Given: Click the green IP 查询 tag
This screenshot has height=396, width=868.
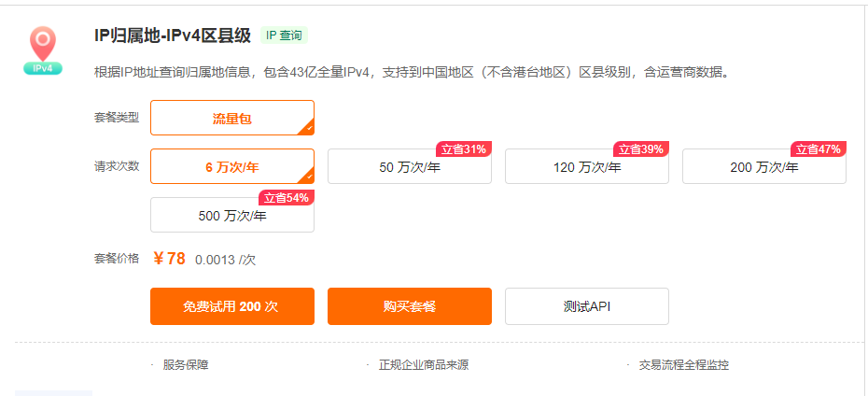Looking at the screenshot, I should pos(284,35).
